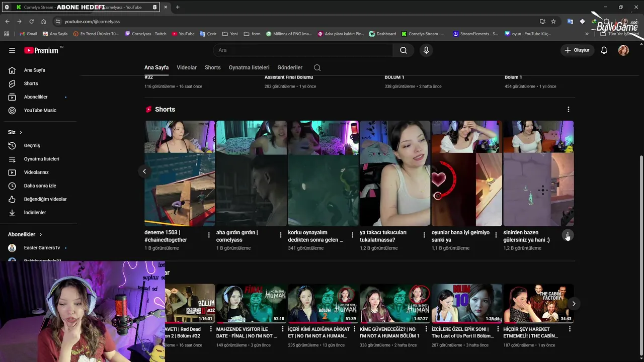
Task: Open the Gmail bookmark
Action: 28,34
